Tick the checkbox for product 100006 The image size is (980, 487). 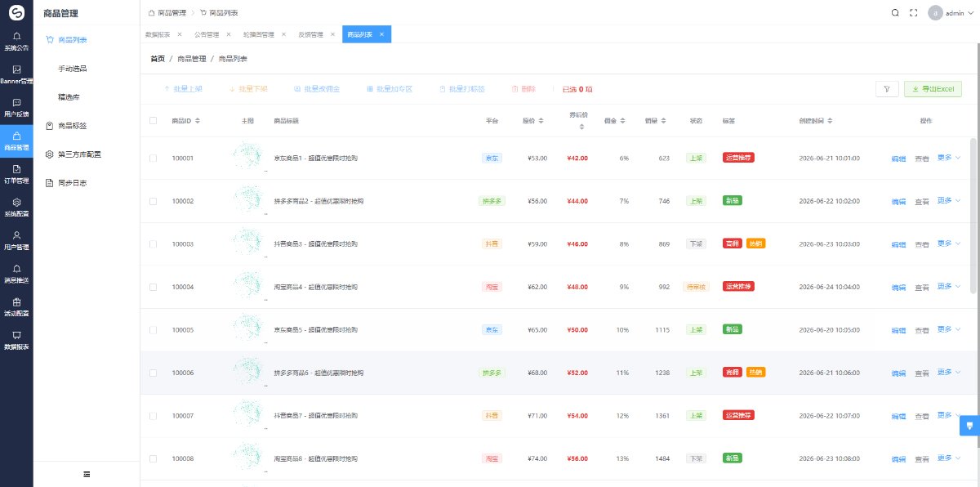tap(153, 373)
